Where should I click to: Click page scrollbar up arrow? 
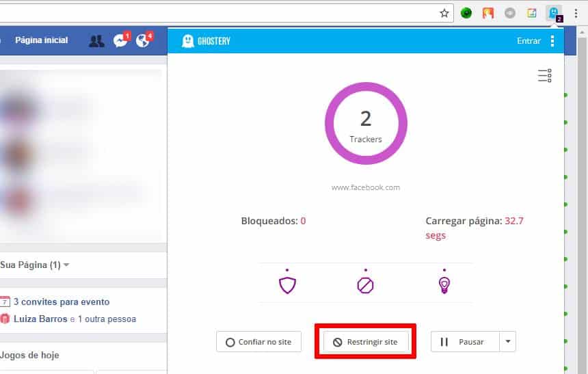point(582,33)
